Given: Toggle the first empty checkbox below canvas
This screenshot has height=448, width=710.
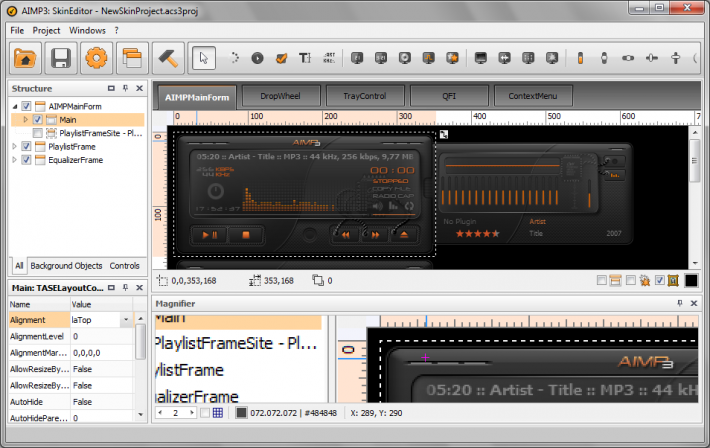Looking at the screenshot, I should [x=601, y=280].
